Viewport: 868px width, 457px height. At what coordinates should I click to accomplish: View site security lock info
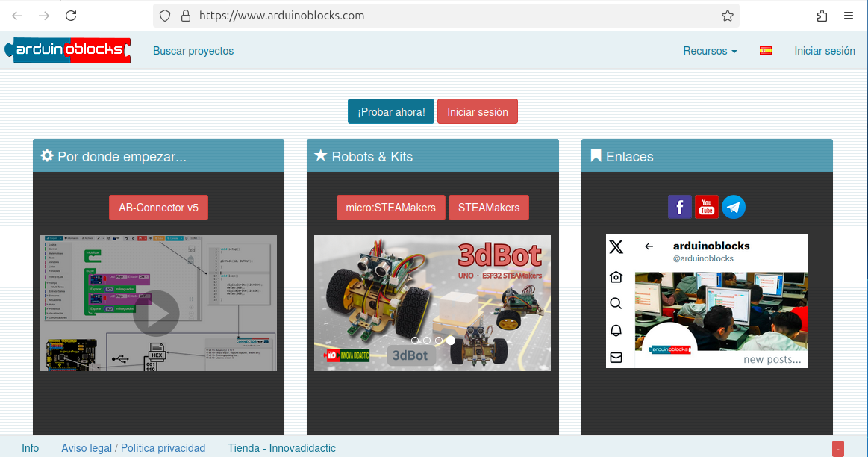pyautogui.click(x=186, y=16)
